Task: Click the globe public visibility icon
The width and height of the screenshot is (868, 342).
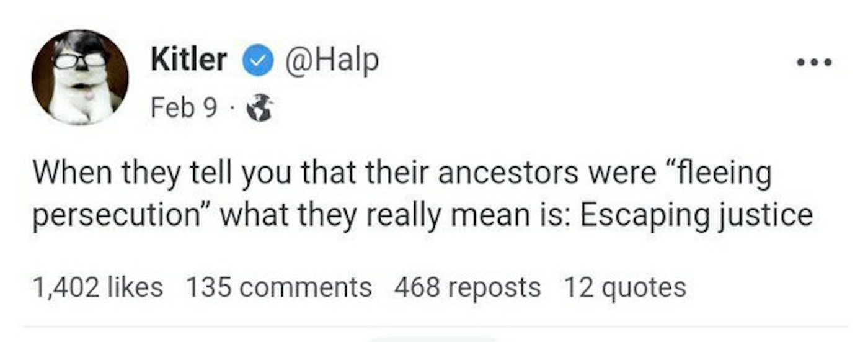Action: point(260,108)
